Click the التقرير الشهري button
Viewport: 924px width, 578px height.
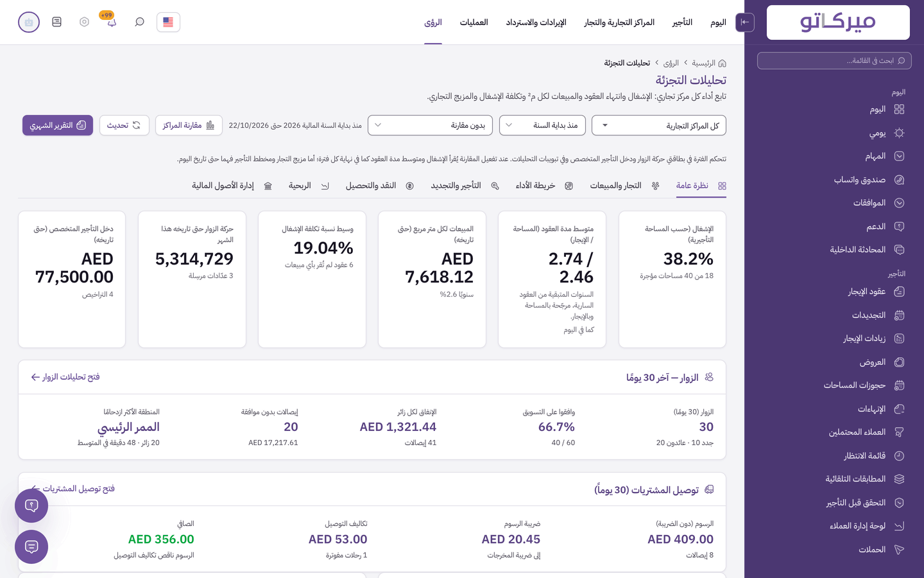click(58, 125)
